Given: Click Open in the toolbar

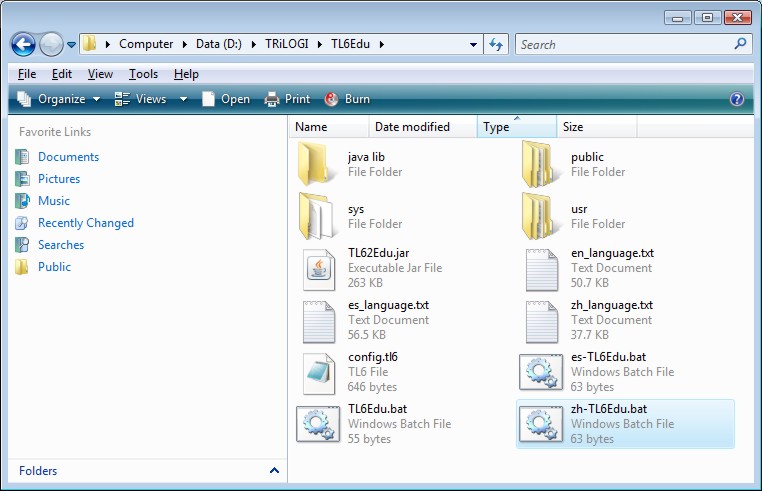Looking at the screenshot, I should (x=226, y=99).
